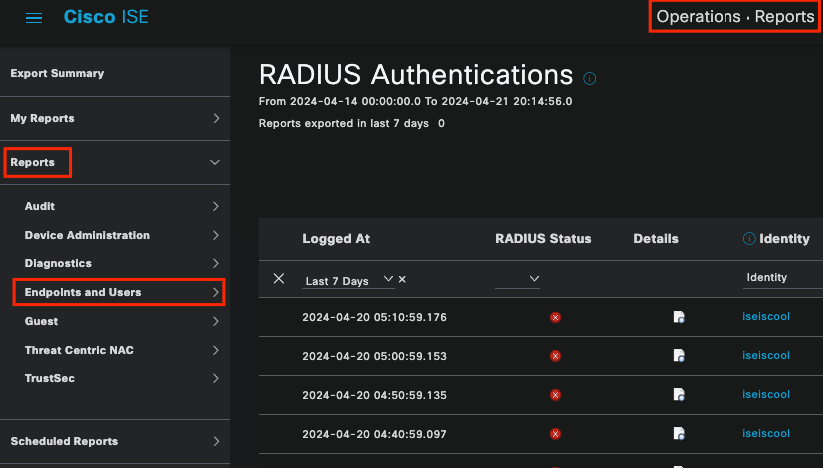Select the timestamp 2024-04-20 04:50:59.135
Screen dimensions: 823x468
point(374,395)
